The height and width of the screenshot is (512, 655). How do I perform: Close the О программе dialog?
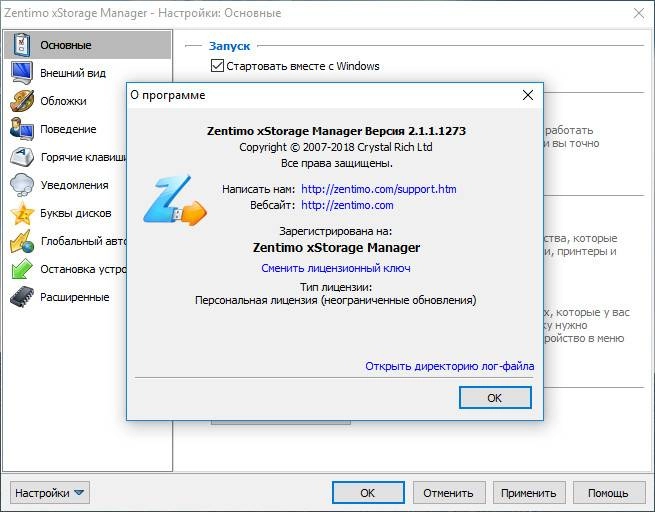[528, 95]
